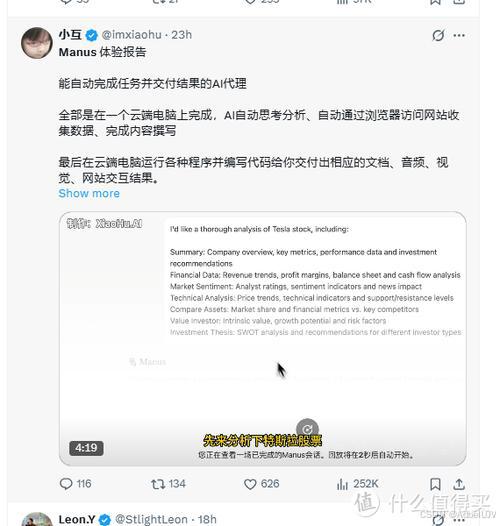Image resolution: width=500 pixels, height=526 pixels.
Task: Open the three-dot more menu on 小互's tweet
Action: click(459, 35)
